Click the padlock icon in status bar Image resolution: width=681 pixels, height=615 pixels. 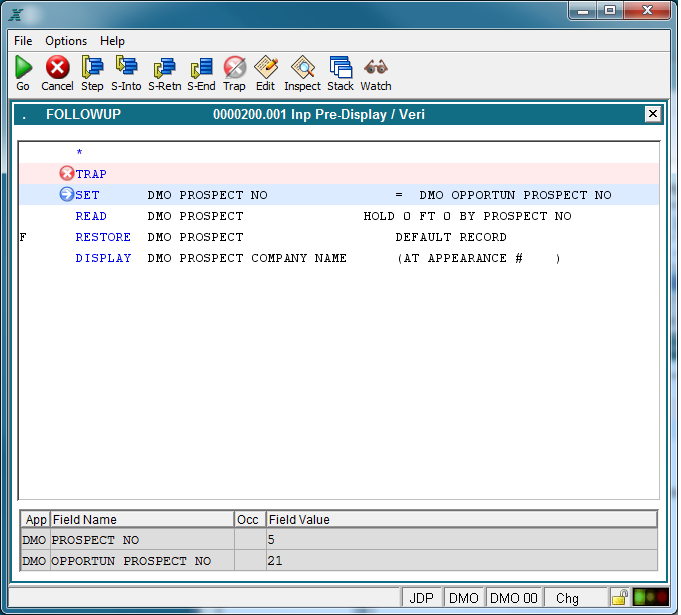620,598
